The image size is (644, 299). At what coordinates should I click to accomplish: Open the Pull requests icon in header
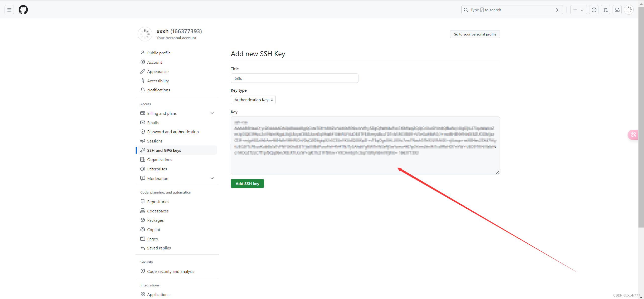click(606, 10)
